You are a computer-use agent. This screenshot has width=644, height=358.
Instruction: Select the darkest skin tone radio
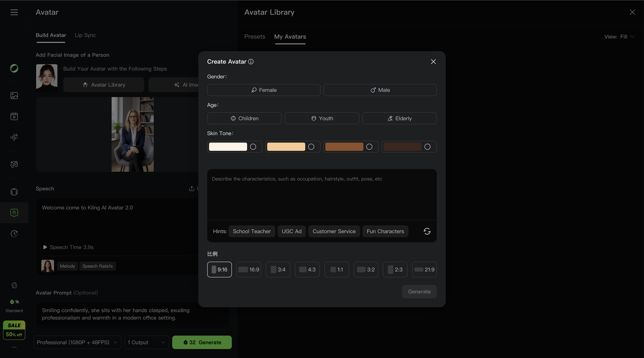click(427, 147)
